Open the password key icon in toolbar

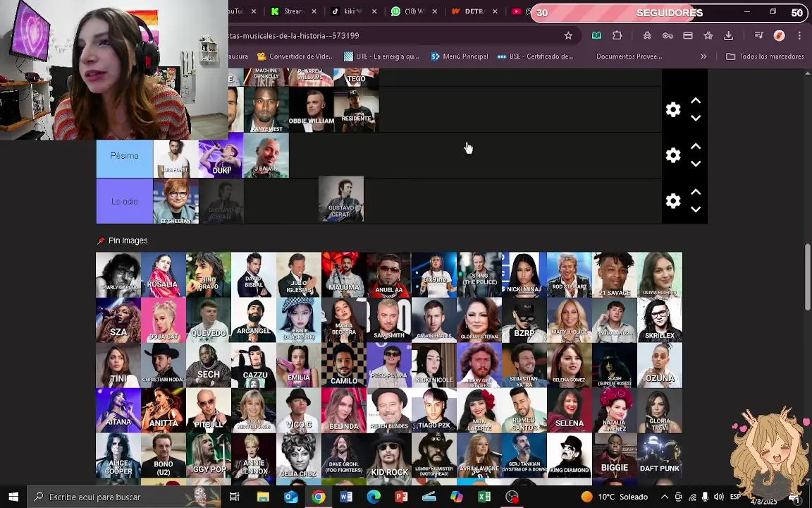click(668, 36)
